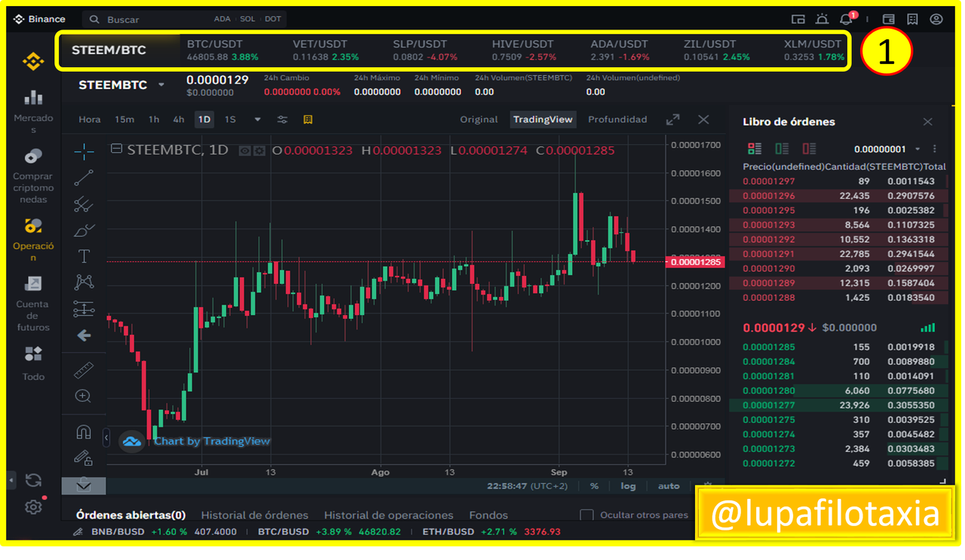Select the prediction and measurement tool
This screenshot has height=560, width=965.
(84, 309)
